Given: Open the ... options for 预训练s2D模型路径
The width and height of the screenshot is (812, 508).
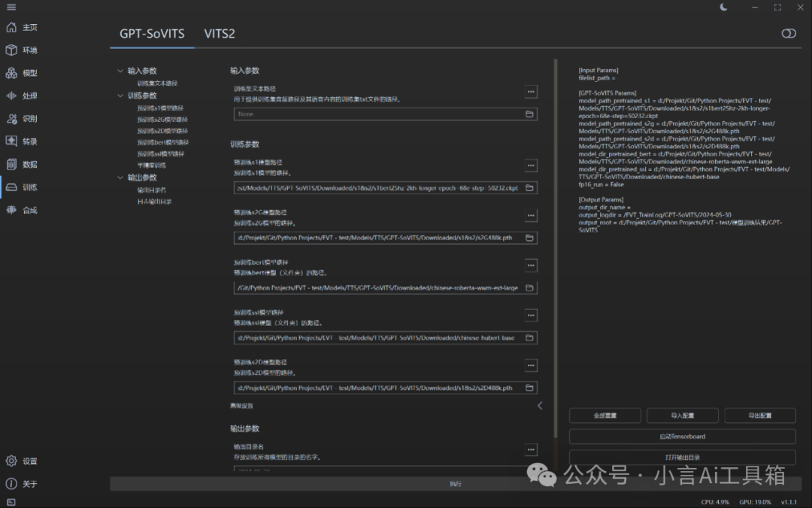Looking at the screenshot, I should [531, 366].
